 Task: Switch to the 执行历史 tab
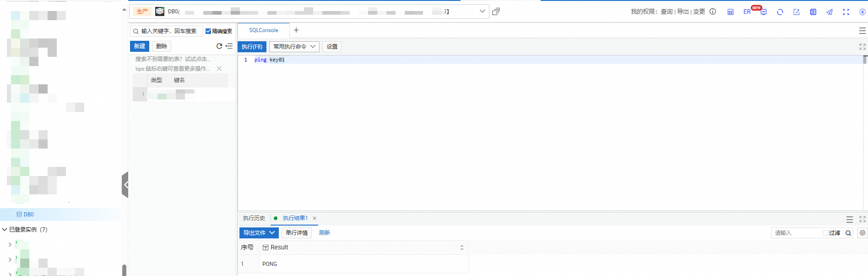coord(254,218)
